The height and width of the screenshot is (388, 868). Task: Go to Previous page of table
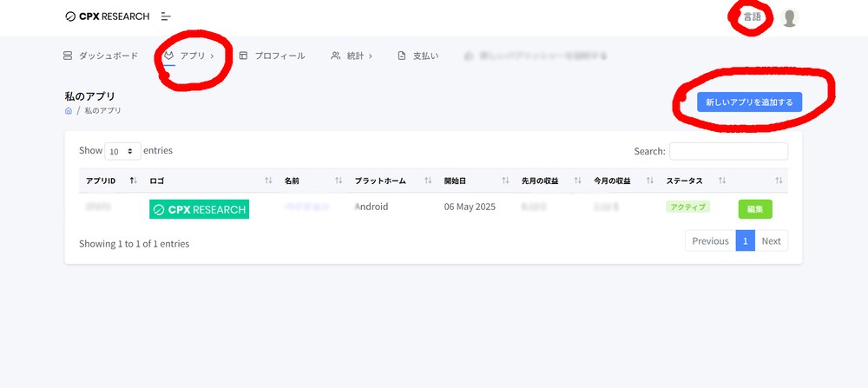(x=710, y=240)
